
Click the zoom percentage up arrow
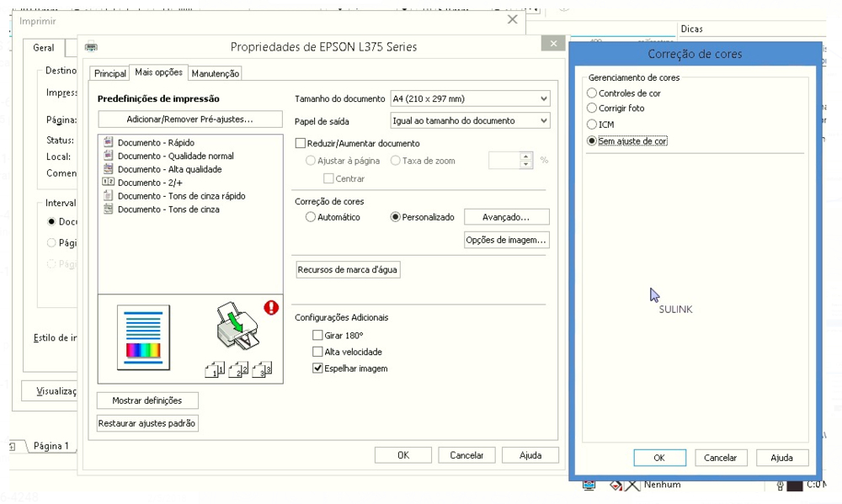tap(526, 157)
